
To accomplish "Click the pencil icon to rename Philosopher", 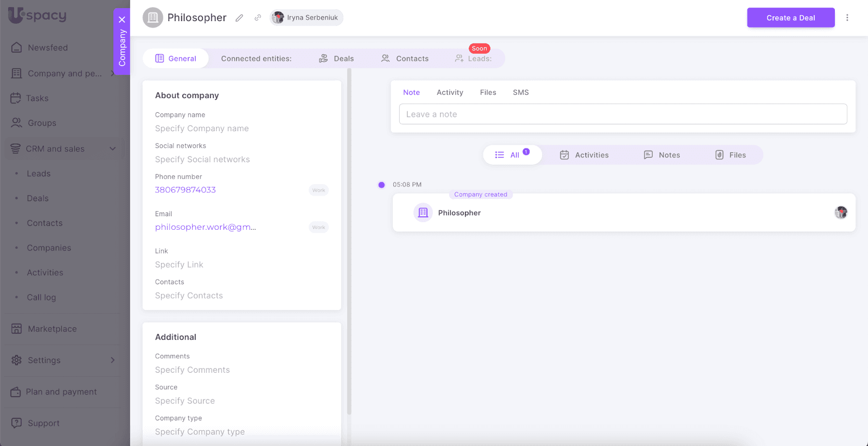I will [x=239, y=18].
